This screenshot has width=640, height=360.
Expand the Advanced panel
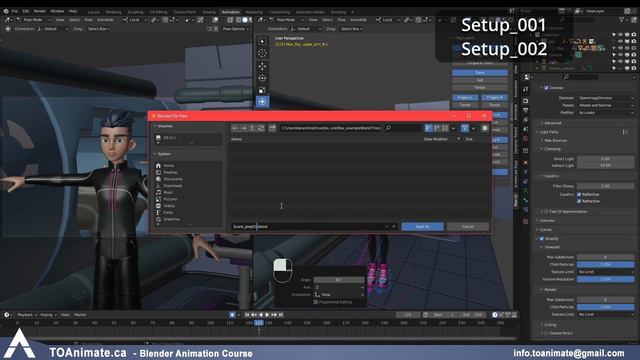pyautogui.click(x=553, y=123)
